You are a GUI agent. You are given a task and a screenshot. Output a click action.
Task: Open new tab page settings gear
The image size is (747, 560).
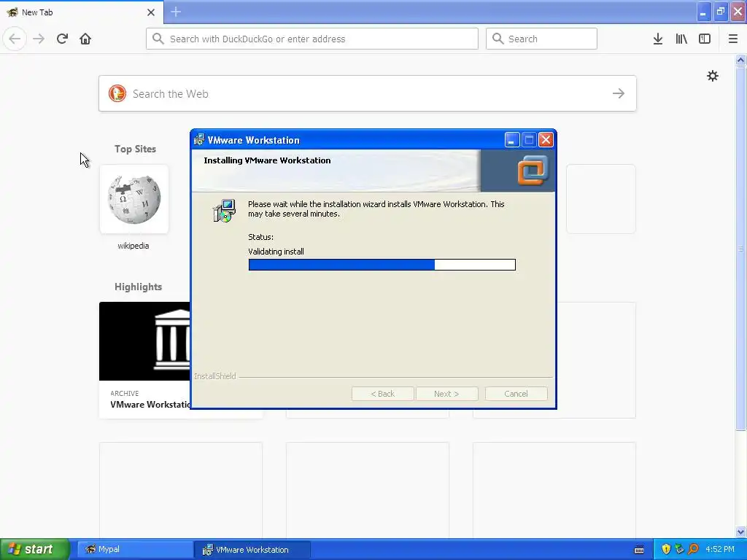[x=712, y=76]
